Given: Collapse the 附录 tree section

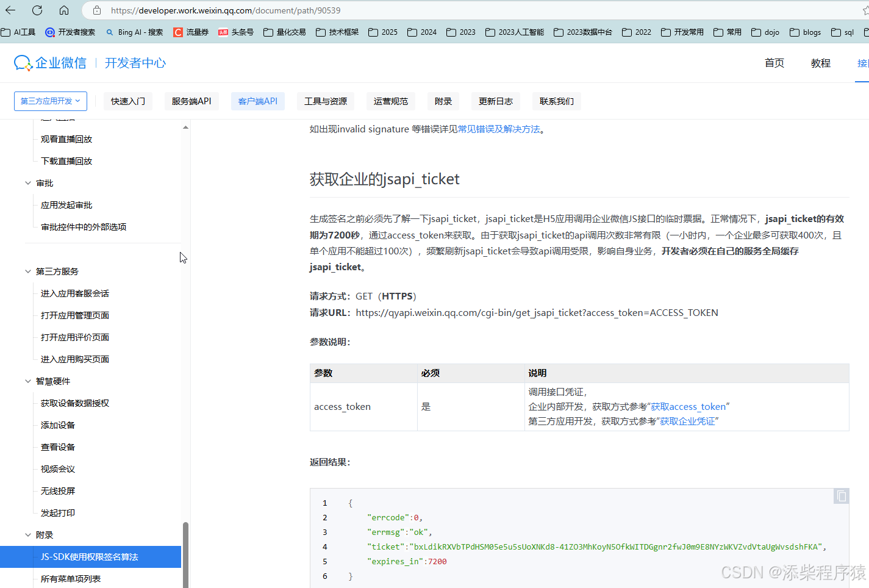Looking at the screenshot, I should 28,535.
